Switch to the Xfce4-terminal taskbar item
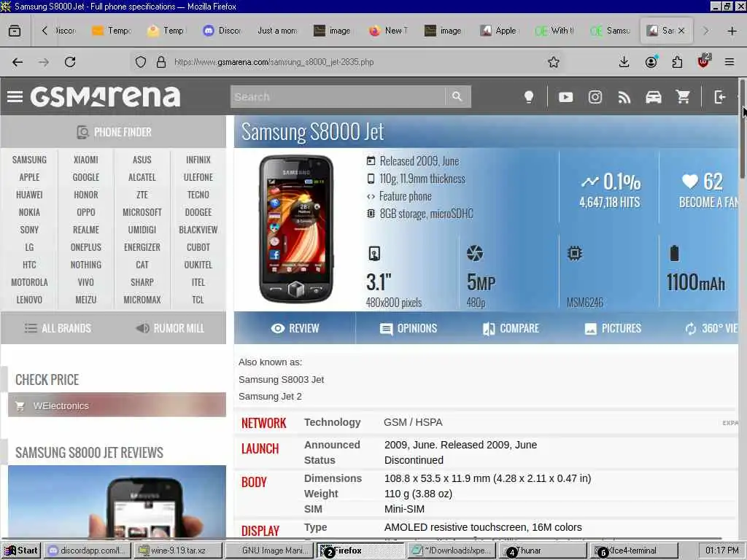Viewport: 747px width, 560px height. (x=634, y=551)
